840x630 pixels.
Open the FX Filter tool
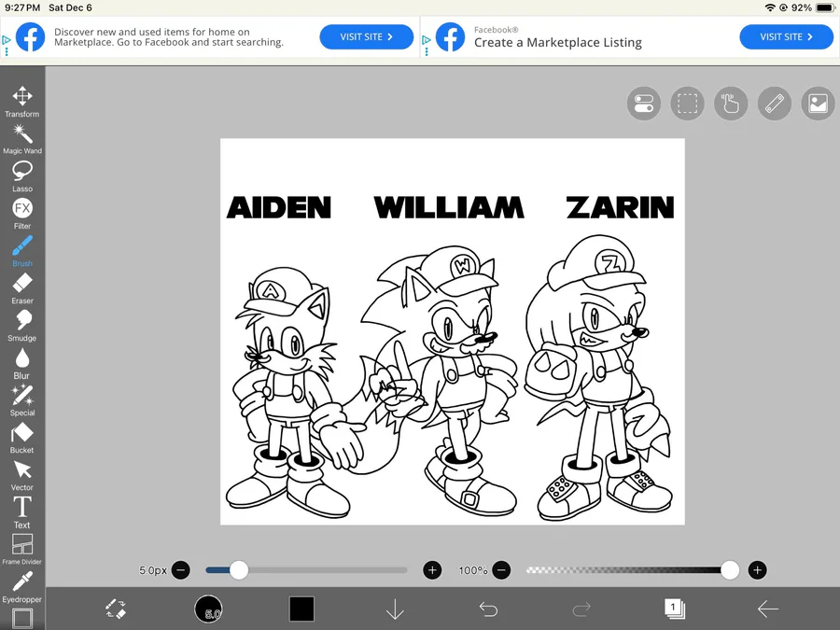coord(22,214)
